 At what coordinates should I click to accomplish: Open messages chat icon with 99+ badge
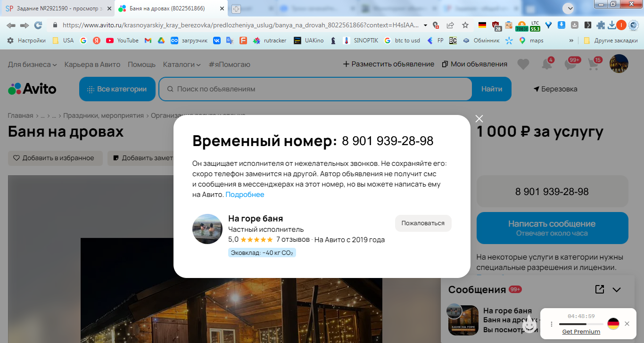570,64
